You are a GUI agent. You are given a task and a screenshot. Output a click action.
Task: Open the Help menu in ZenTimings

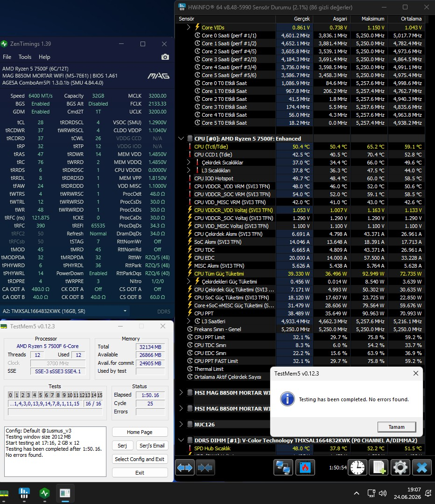44,57
